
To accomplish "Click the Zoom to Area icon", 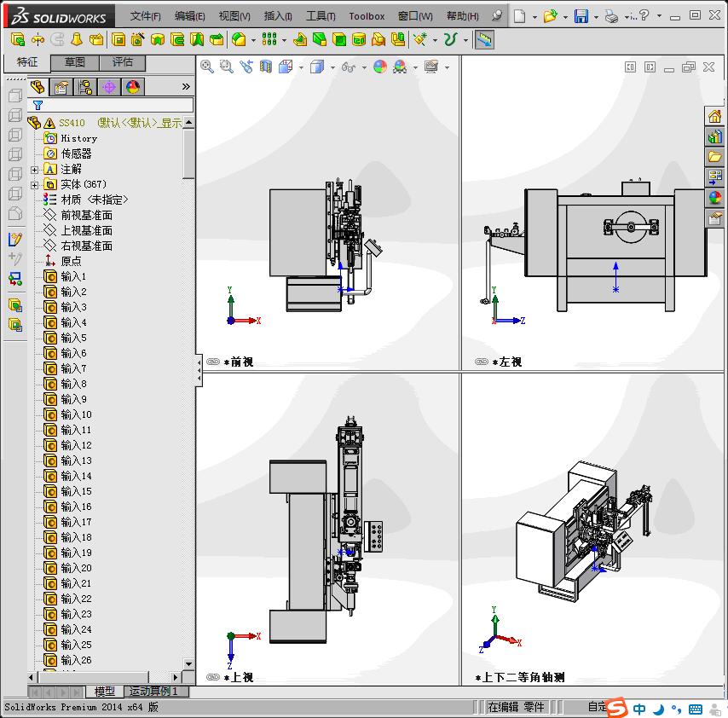I will (x=227, y=67).
